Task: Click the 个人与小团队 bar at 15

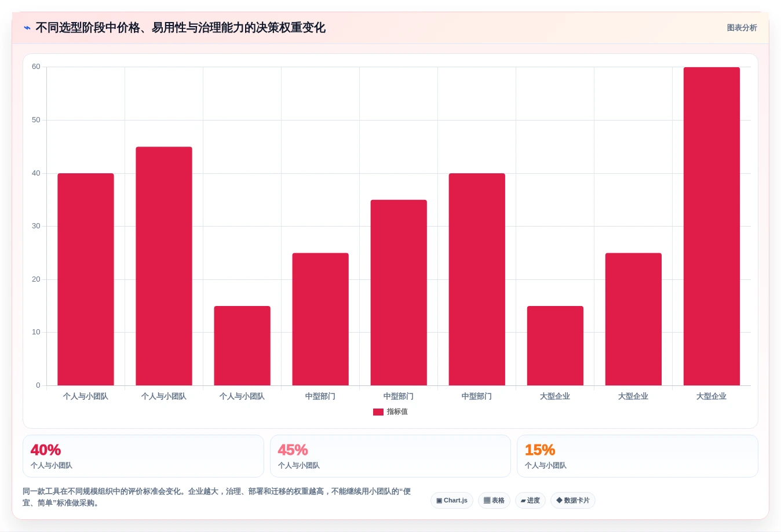Action: pyautogui.click(x=242, y=345)
